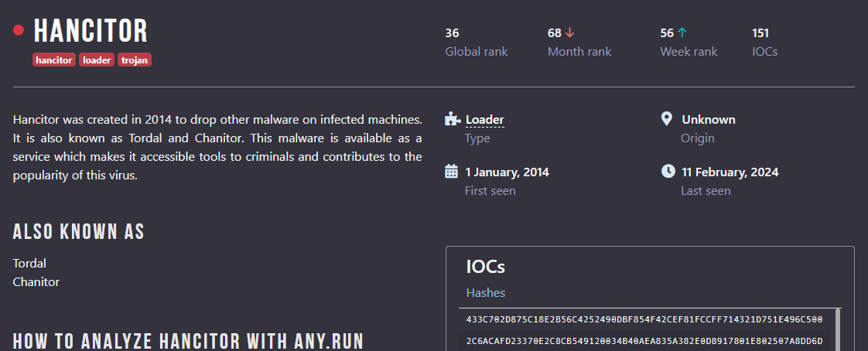The image size is (868, 351).
Task: Click the Global rank label
Action: pyautogui.click(x=476, y=52)
